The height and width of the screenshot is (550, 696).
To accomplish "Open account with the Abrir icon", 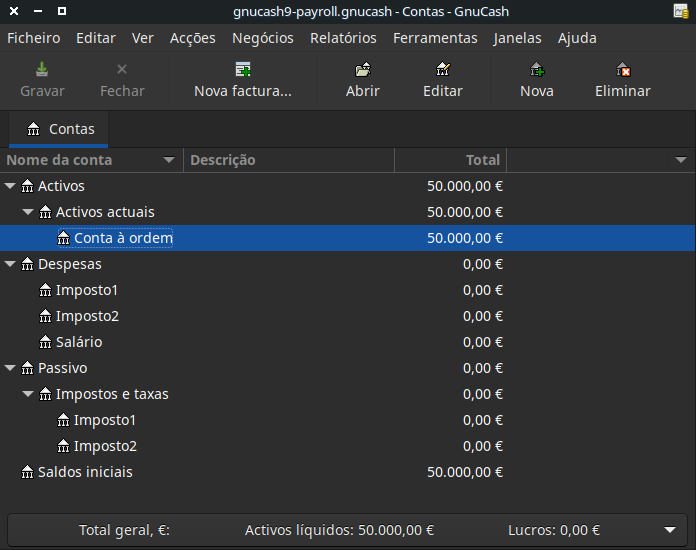I will click(362, 70).
